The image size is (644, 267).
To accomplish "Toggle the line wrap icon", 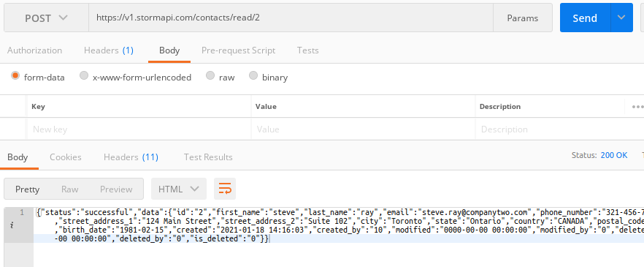I will (x=225, y=189).
